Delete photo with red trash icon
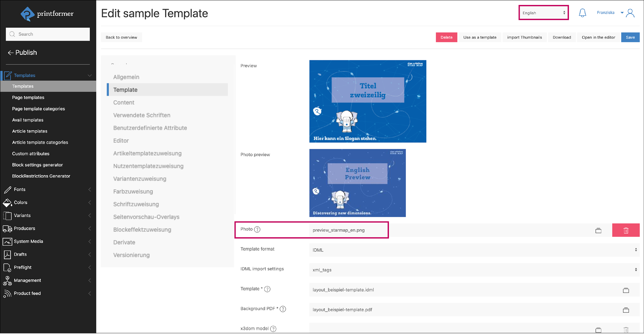 pyautogui.click(x=626, y=230)
